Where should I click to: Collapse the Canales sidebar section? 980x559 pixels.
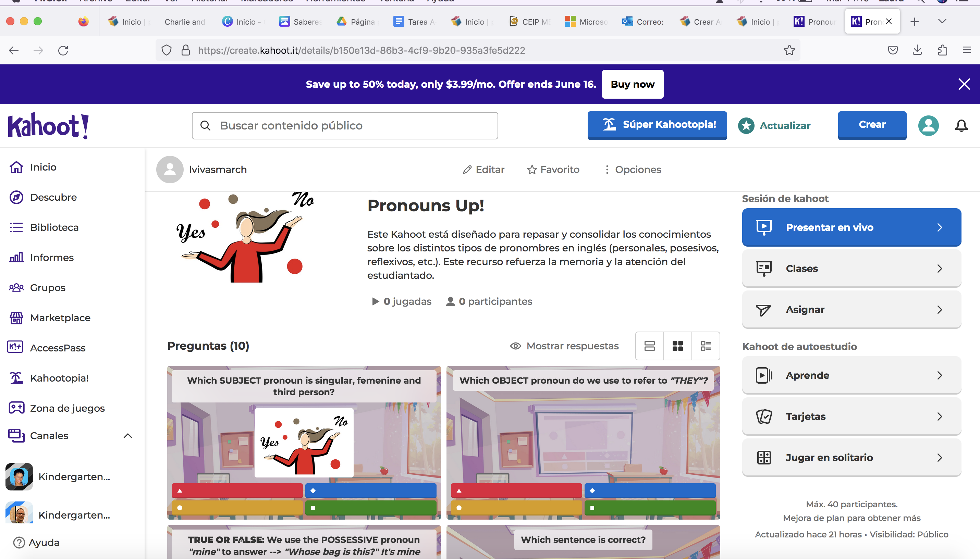coord(128,436)
